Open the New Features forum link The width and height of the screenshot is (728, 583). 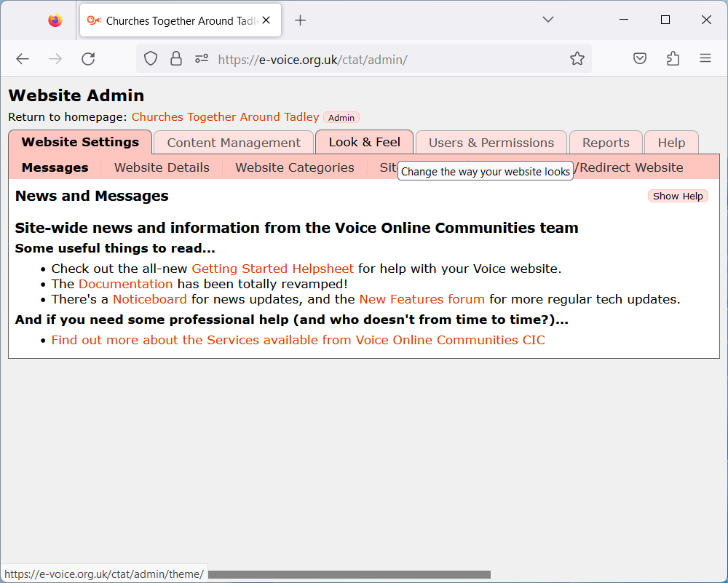click(422, 299)
